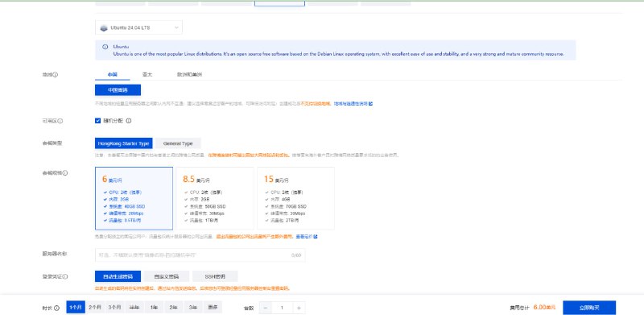Select General Type package
644x315 pixels.
click(178, 143)
